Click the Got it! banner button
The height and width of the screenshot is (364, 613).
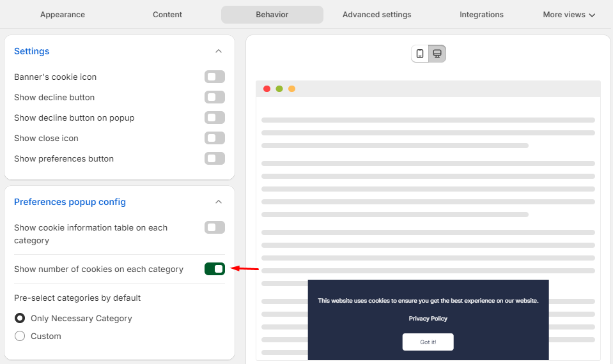click(x=428, y=342)
